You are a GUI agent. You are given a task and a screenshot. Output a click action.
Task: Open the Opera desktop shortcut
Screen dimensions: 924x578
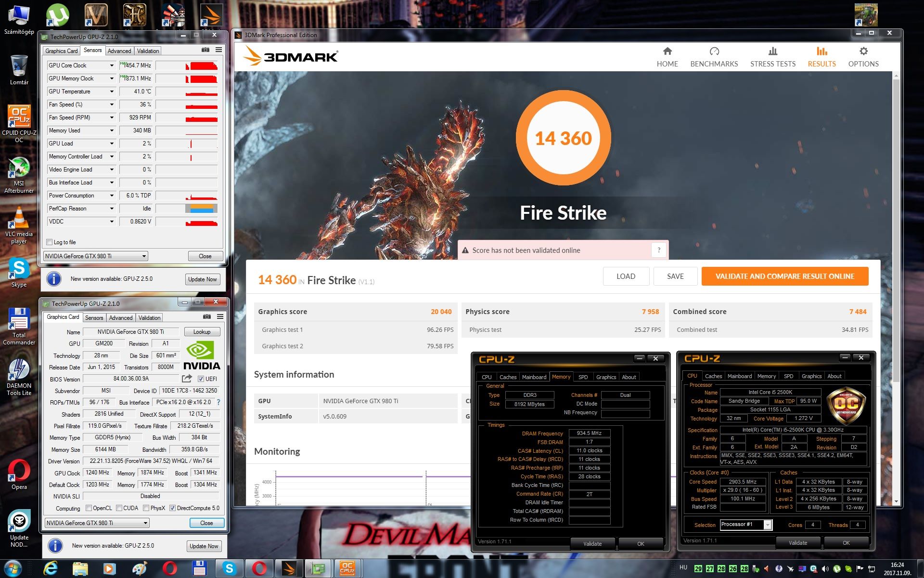click(x=19, y=474)
